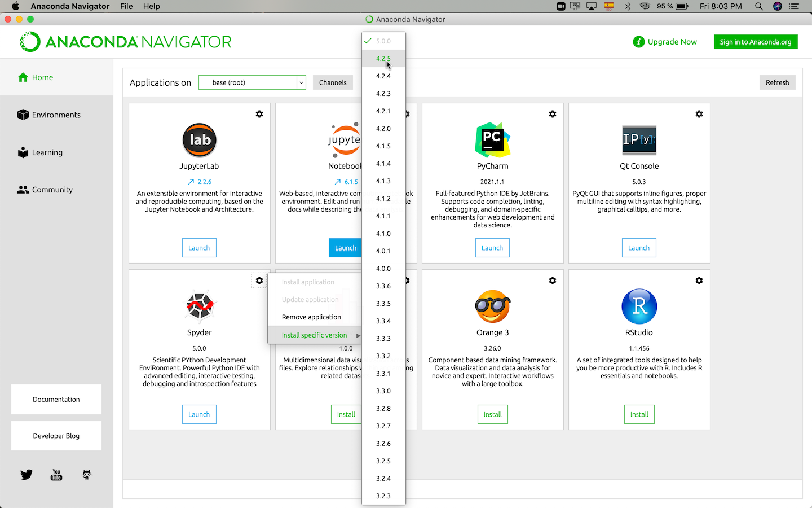Expand the Install specific version submenu
Viewport: 812px width, 508px height.
tap(314, 335)
